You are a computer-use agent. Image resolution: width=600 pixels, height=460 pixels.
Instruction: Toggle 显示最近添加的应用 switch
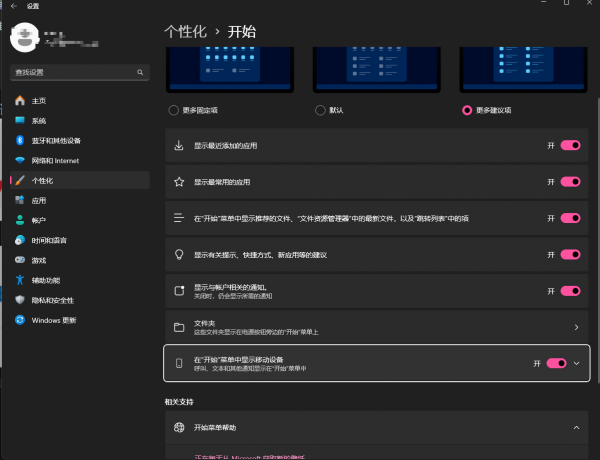coord(571,145)
